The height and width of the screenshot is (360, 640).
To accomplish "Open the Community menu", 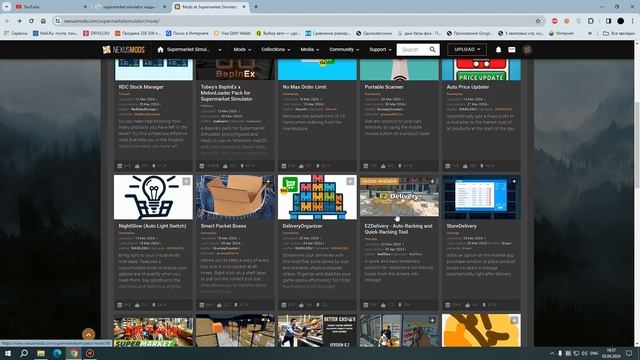I will 344,49.
